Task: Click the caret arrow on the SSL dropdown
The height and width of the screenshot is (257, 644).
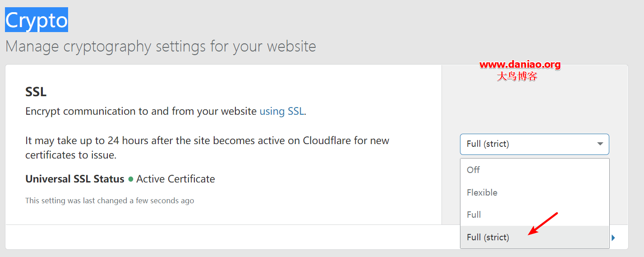Action: pos(600,144)
